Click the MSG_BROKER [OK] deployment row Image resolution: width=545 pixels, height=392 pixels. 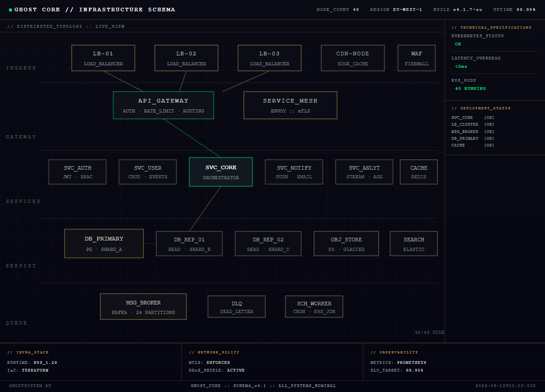coord(473,132)
